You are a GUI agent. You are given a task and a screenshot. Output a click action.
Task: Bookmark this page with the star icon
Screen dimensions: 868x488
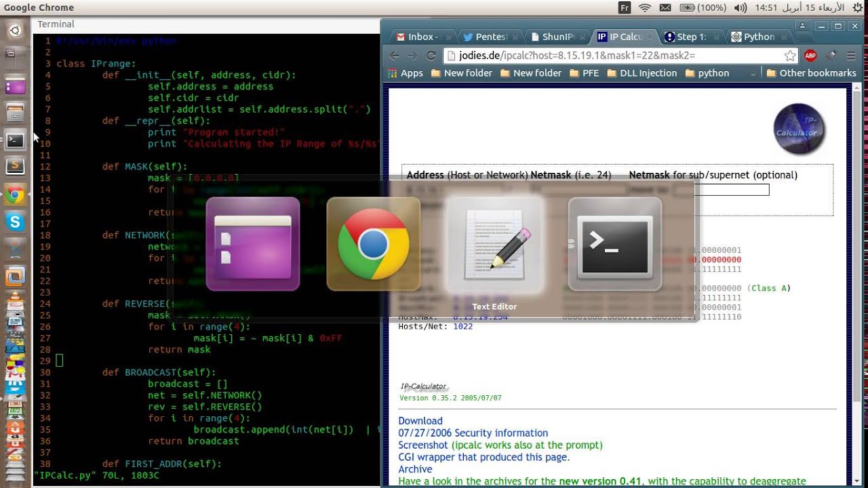pyautogui.click(x=790, y=56)
